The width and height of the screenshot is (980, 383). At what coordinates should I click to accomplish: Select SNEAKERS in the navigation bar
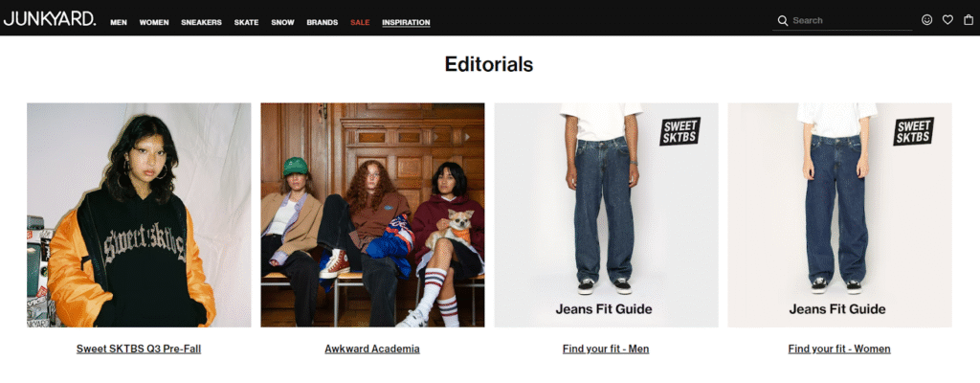coord(201,23)
